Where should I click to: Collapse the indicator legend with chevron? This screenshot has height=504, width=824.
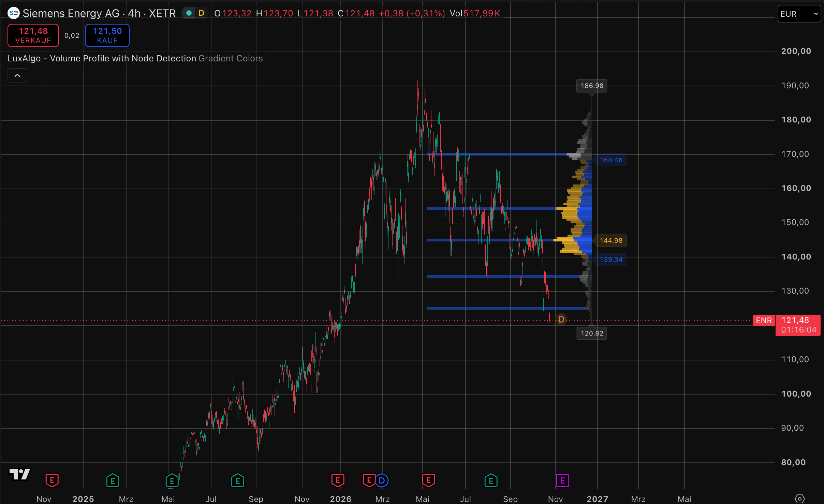[x=17, y=75]
